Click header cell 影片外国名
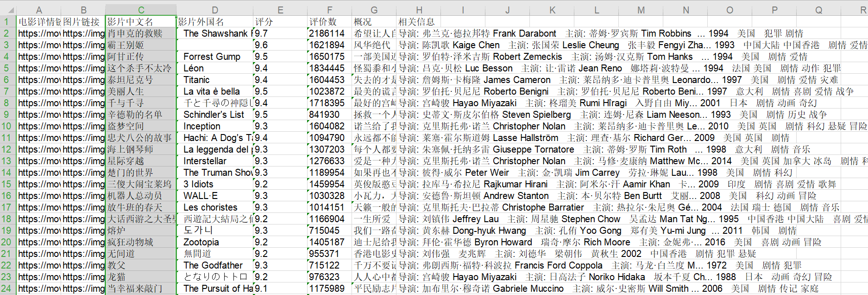Screen dimensions: 868x295 (215, 21)
